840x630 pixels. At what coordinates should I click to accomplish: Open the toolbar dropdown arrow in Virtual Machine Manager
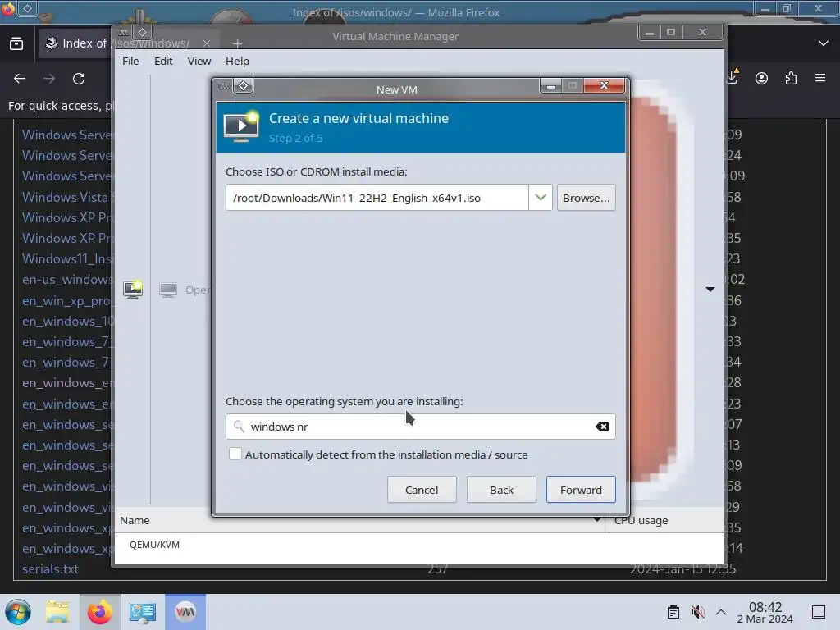pos(710,290)
